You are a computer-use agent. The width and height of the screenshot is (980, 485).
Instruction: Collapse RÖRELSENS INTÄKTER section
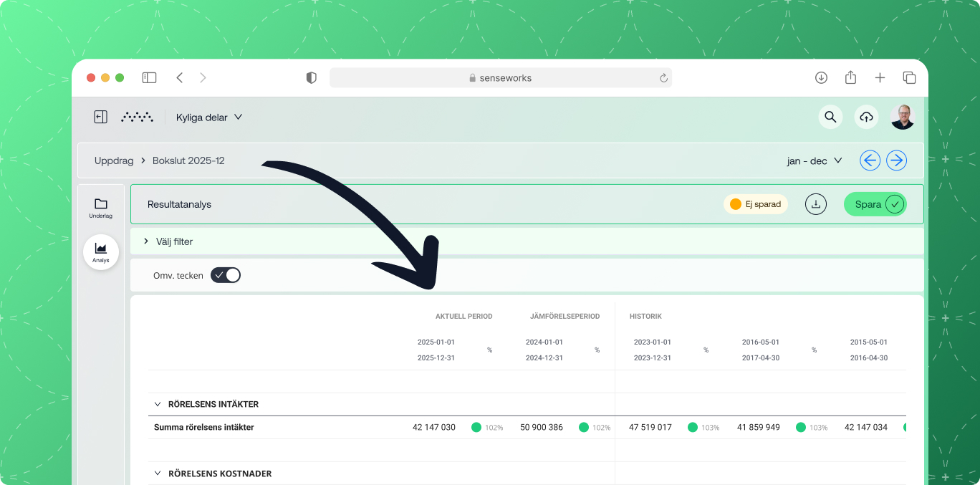tap(158, 404)
